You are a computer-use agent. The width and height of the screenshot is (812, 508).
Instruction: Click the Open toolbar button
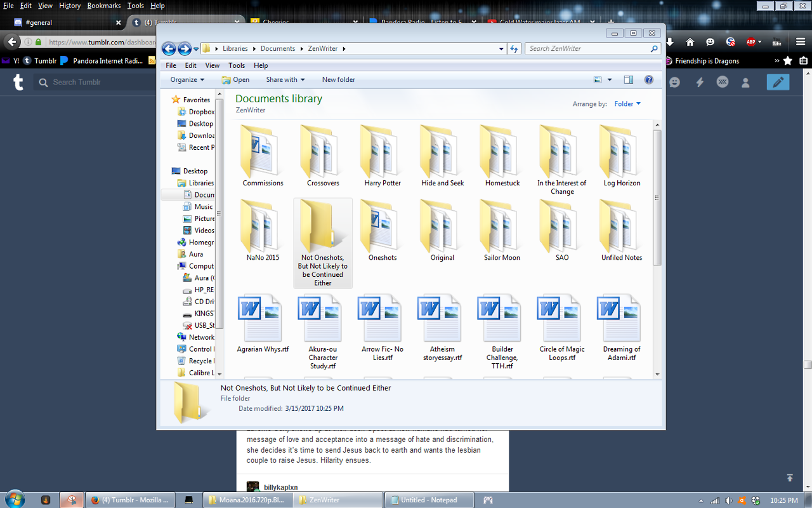pos(235,80)
